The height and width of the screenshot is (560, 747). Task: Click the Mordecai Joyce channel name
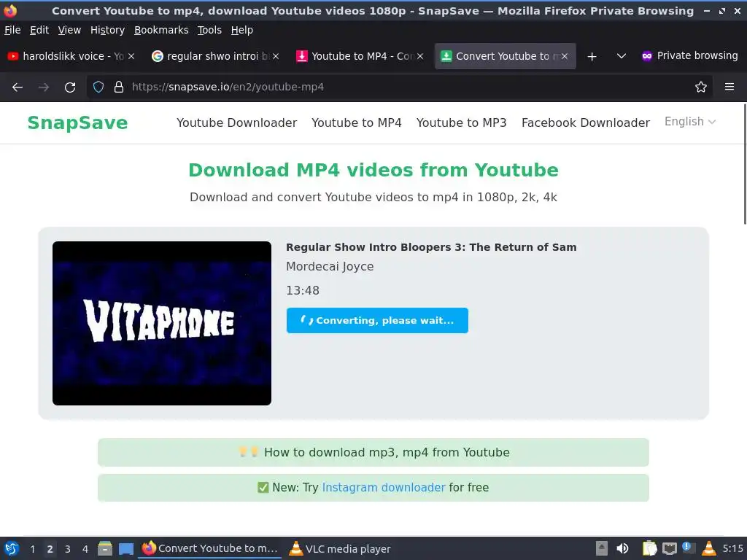330,267
